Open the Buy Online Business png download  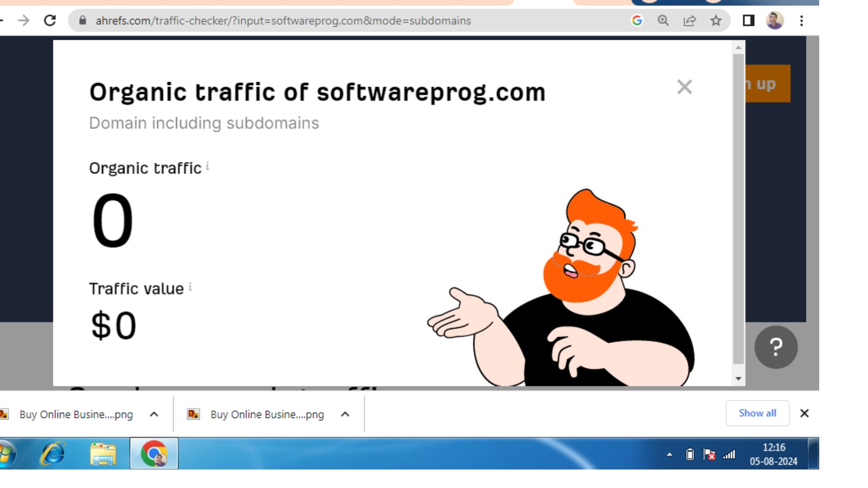(75, 413)
